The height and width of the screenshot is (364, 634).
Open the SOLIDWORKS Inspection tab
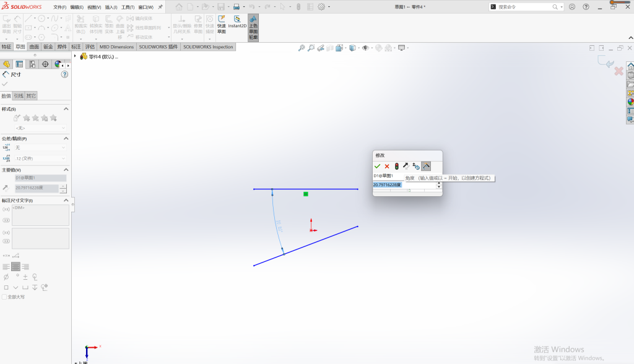[208, 47]
